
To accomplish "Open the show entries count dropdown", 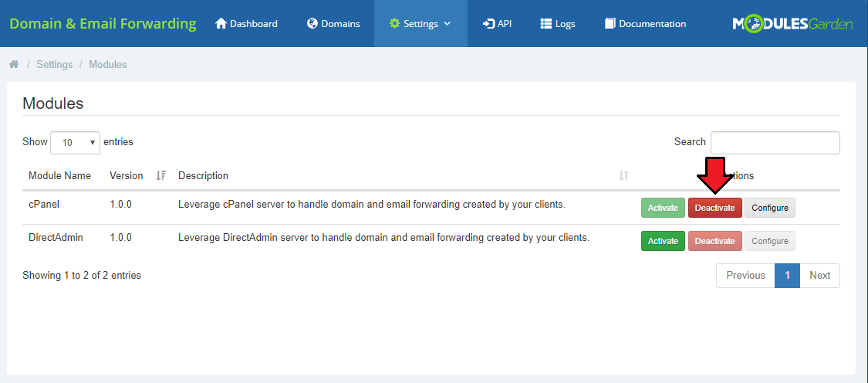I will tap(75, 142).
